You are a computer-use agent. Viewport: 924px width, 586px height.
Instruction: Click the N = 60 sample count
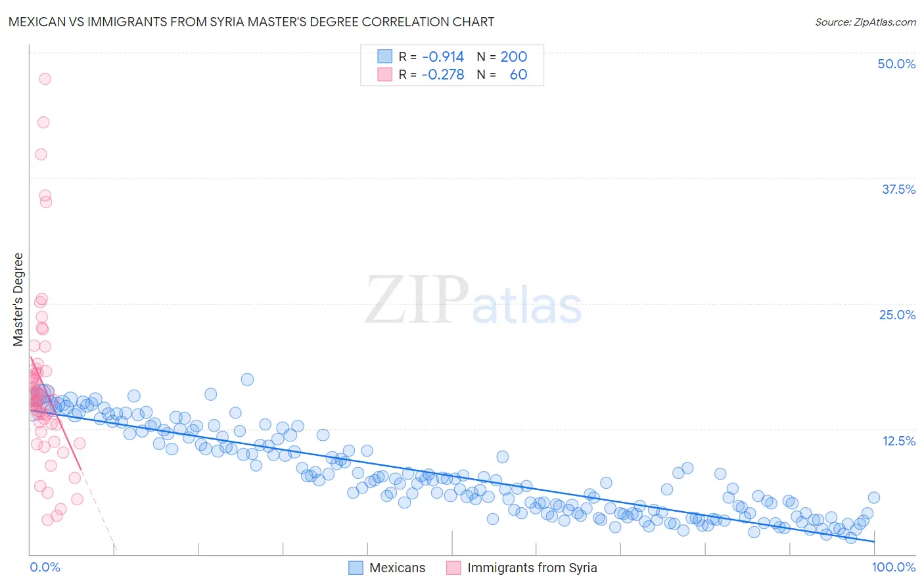pos(502,74)
